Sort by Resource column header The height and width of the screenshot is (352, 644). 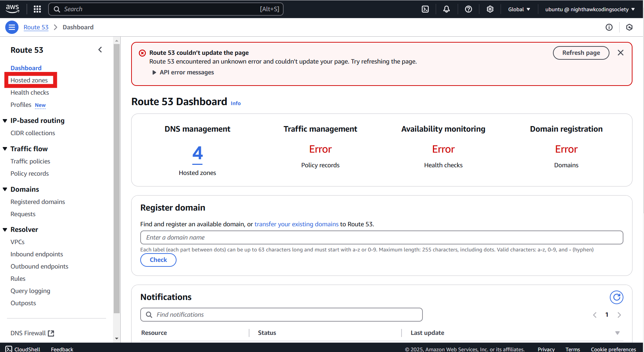[154, 333]
